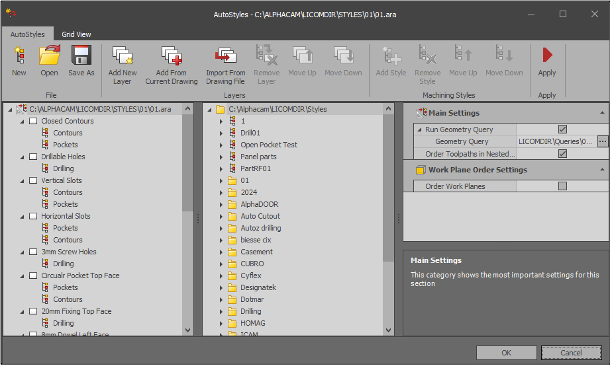The image size is (610, 365).
Task: Collapse the Closed Contours layer node
Action: click(22, 121)
